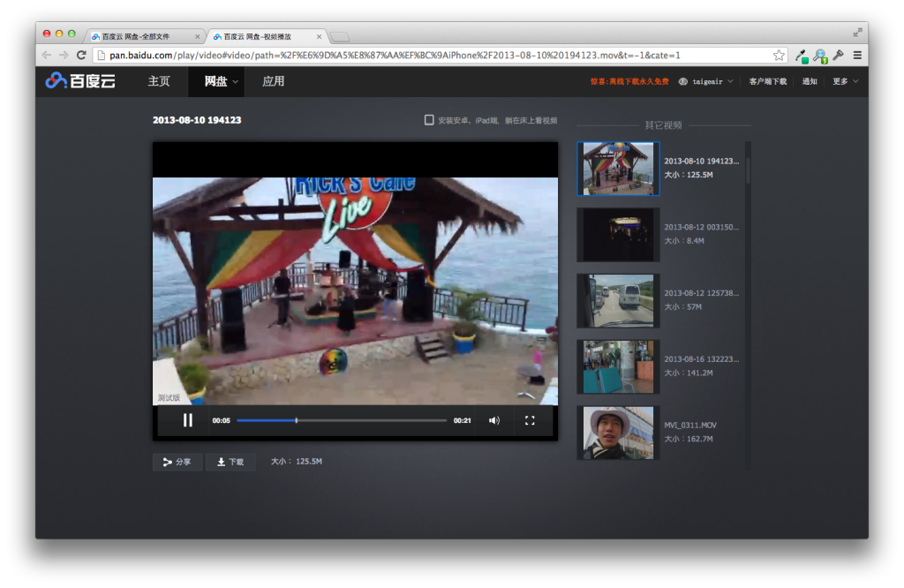Click the magnifier extension icon
This screenshot has height=588, width=904.
tap(820, 56)
